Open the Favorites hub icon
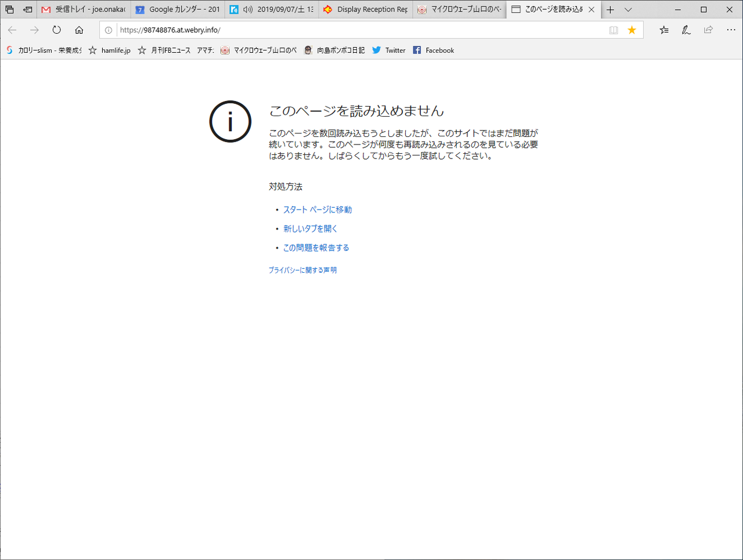Viewport: 743px width, 560px height. (x=664, y=30)
